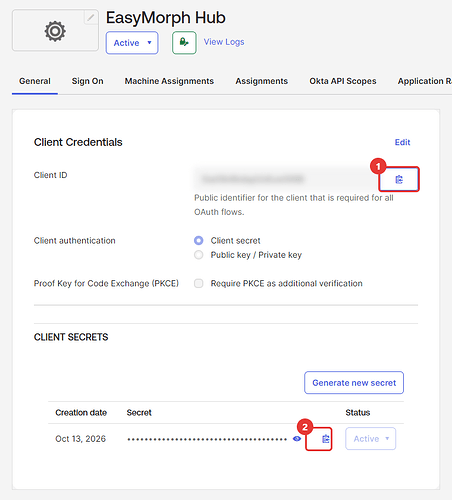Switch to the Sign On tab

pyautogui.click(x=88, y=81)
